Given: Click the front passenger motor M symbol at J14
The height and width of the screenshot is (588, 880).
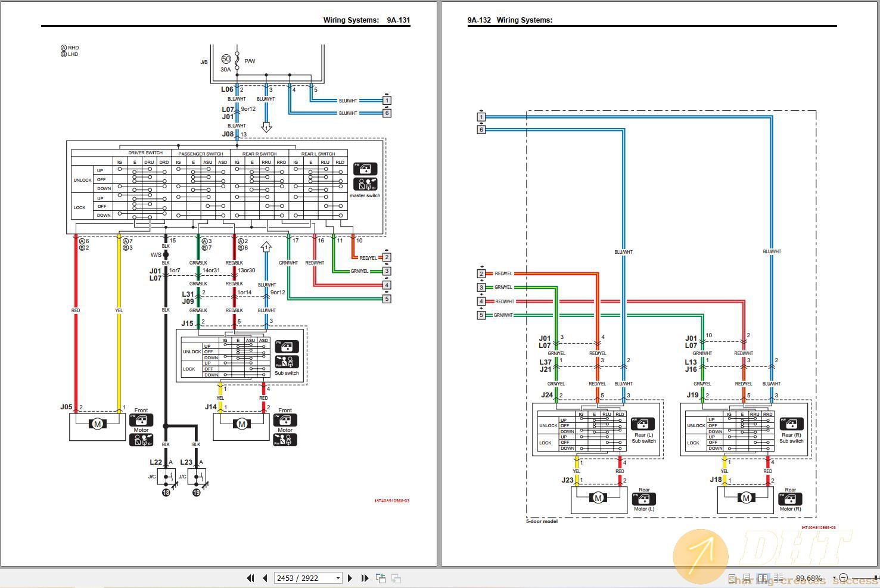Looking at the screenshot, I should click(x=241, y=424).
